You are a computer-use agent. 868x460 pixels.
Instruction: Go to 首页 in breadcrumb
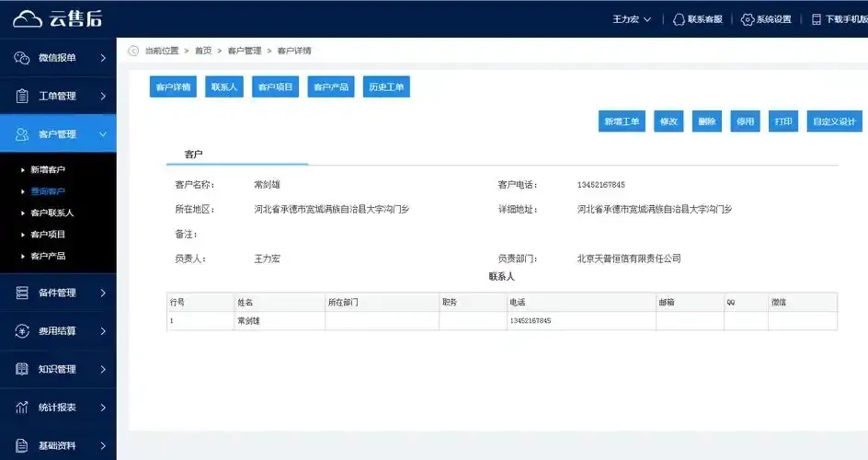point(203,51)
